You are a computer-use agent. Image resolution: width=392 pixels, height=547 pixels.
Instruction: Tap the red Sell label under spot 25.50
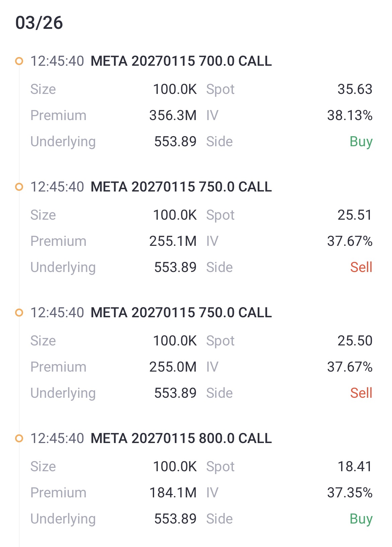click(x=361, y=393)
